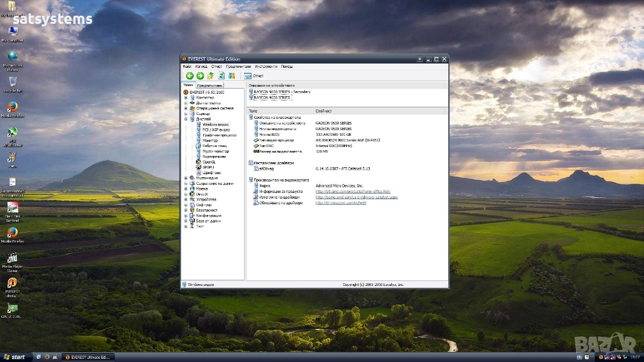Image resolution: width=644 pixels, height=362 pixels.
Task: Click the Windows Start button
Action: (15, 357)
